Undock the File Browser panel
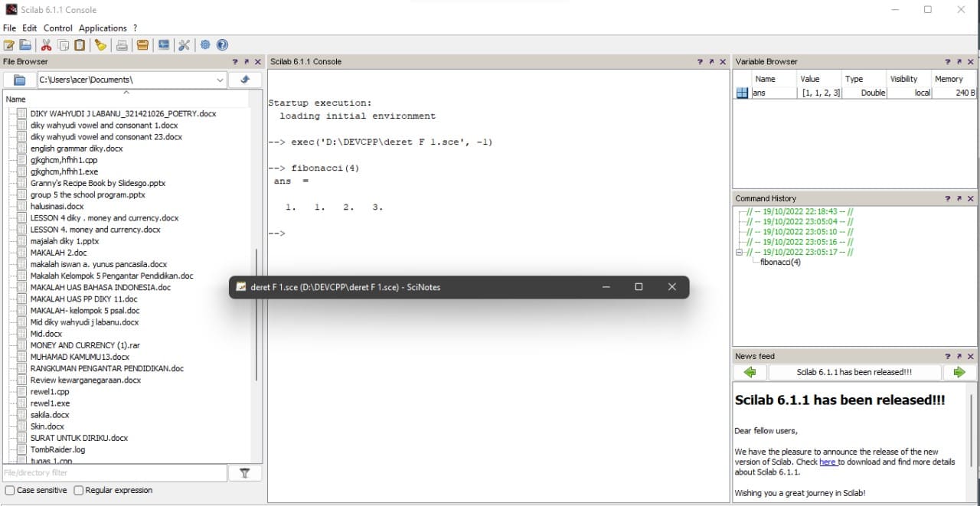 click(247, 62)
